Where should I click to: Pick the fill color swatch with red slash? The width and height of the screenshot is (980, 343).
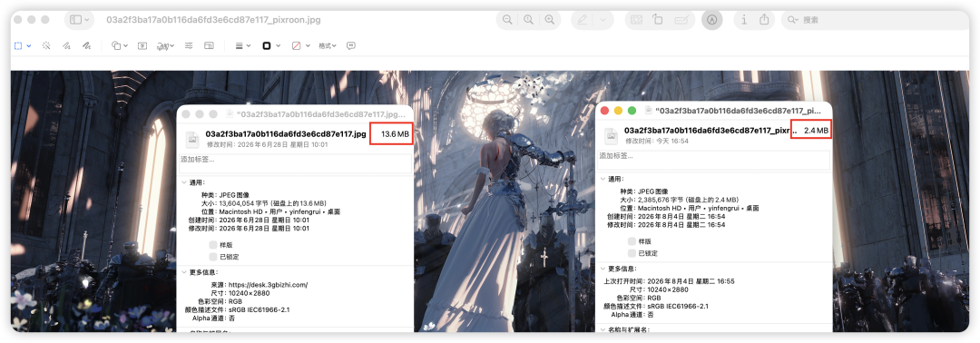pyautogui.click(x=296, y=45)
